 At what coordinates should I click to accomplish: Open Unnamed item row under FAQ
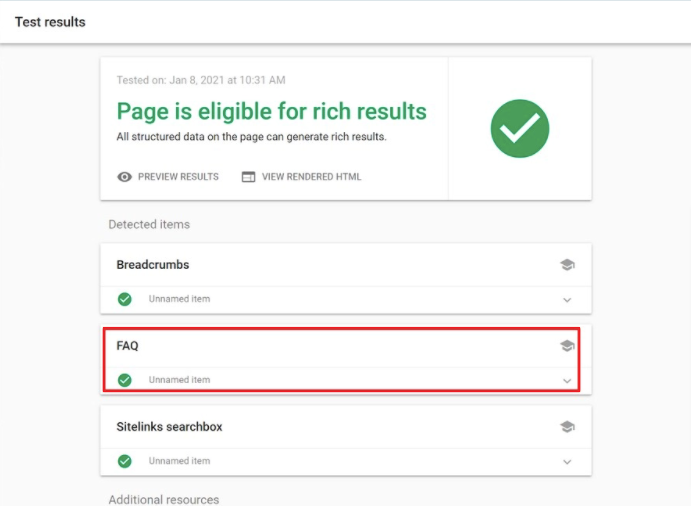click(x=180, y=380)
